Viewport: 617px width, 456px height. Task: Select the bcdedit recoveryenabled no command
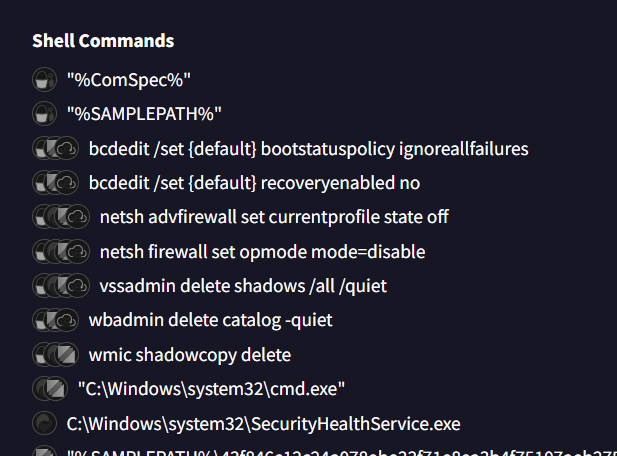(x=254, y=183)
